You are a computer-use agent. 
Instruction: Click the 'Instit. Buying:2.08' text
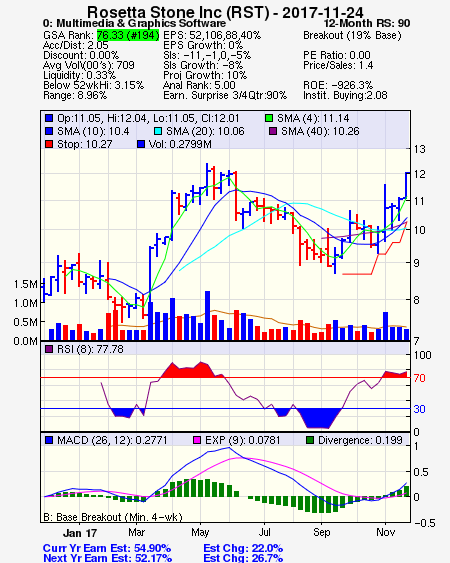345,96
